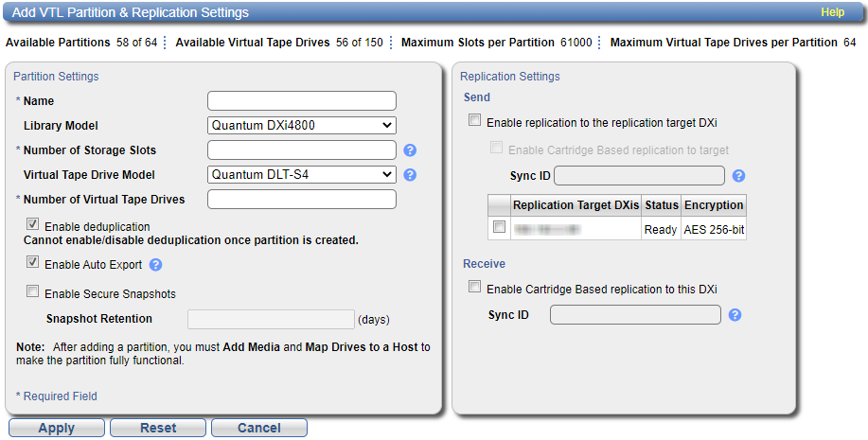868x440 pixels.
Task: Enable replication to the replication target DXi
Action: tap(474, 122)
